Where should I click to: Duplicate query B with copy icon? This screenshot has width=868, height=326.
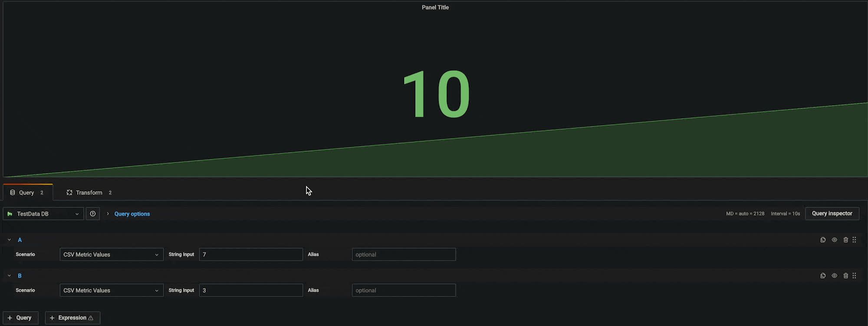pos(822,276)
